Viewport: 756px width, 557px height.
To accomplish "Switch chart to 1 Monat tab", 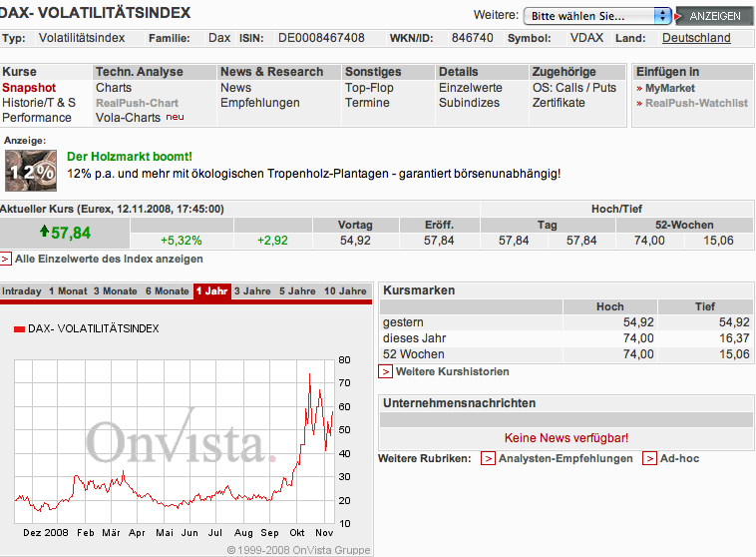I will tap(68, 291).
